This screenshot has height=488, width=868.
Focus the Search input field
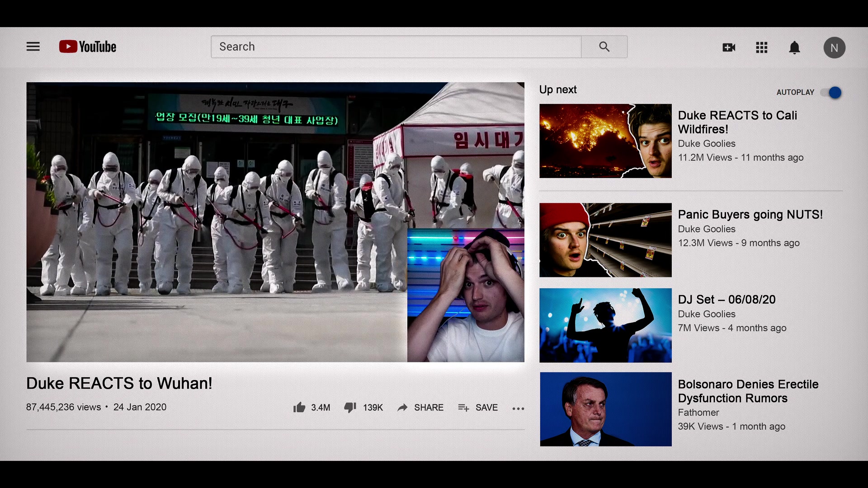click(x=396, y=47)
